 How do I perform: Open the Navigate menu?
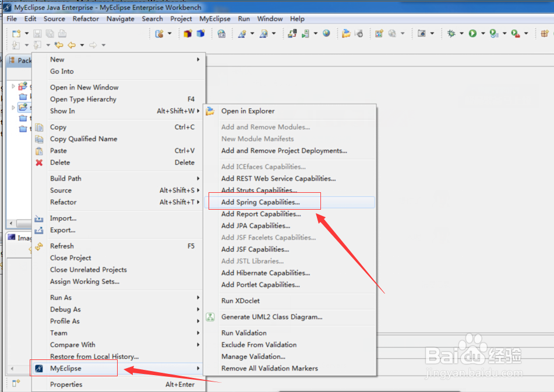pos(121,19)
